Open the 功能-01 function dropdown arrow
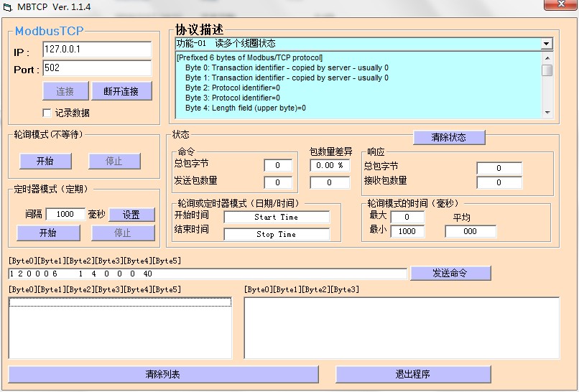This screenshot has height=392, width=579. pyautogui.click(x=547, y=44)
